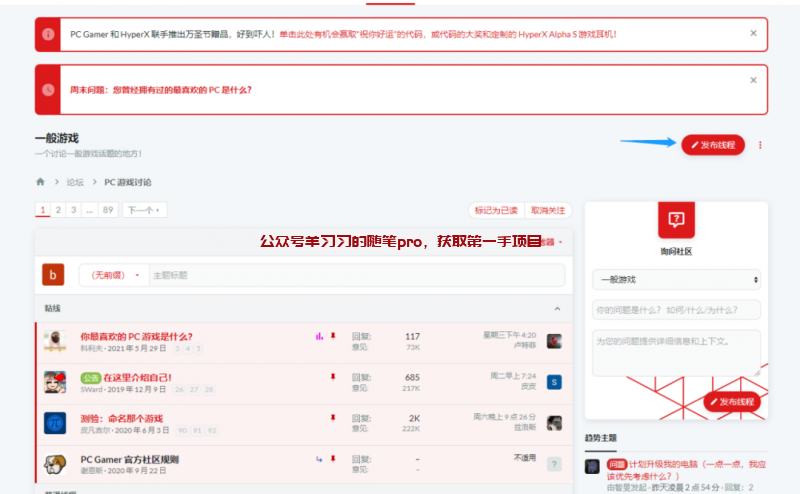
Task: Close the PC Gamer HyperX giveaway notice
Action: [753, 33]
